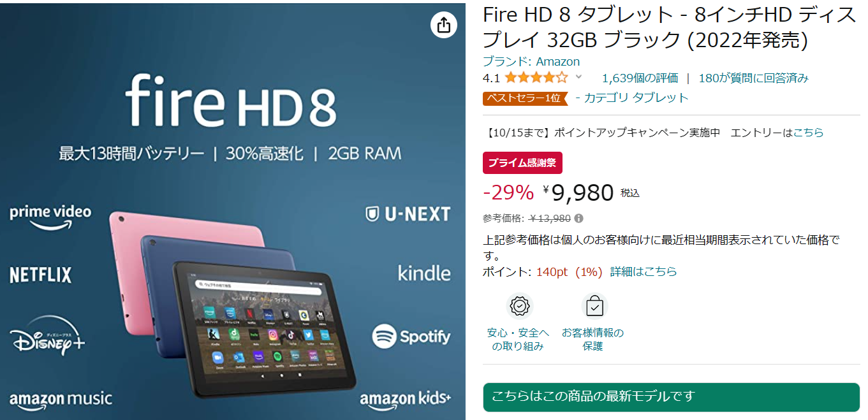
Task: Click the Netflix logo in product image
Action: pos(41,275)
